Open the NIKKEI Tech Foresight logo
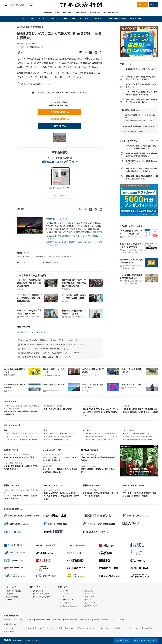Viewport: 162px width, 644px height. coord(99,524)
